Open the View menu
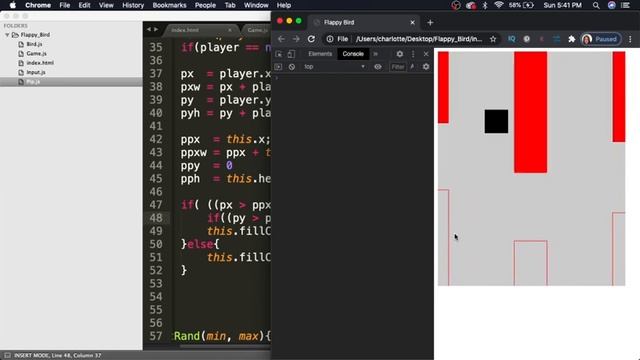The width and height of the screenshot is (640, 360). click(x=106, y=5)
